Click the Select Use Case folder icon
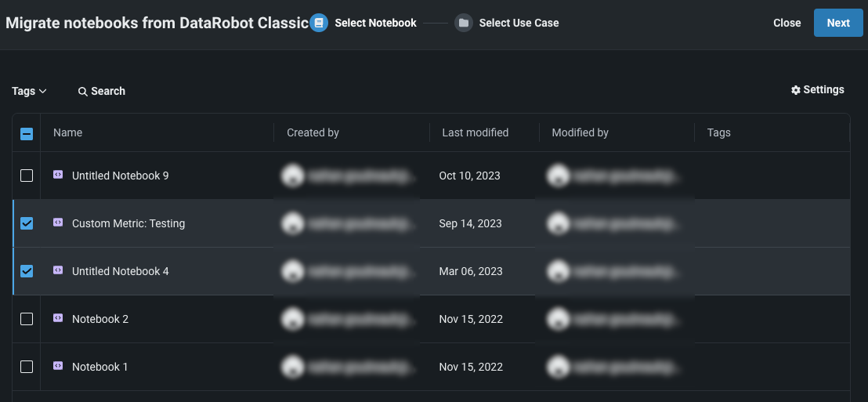The height and width of the screenshot is (402, 868). point(464,23)
